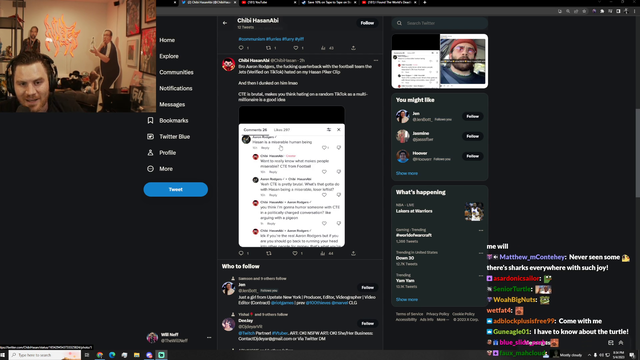Open the #communism hashtag link
Image resolution: width=640 pixels, height=360 pixels.
click(x=251, y=39)
